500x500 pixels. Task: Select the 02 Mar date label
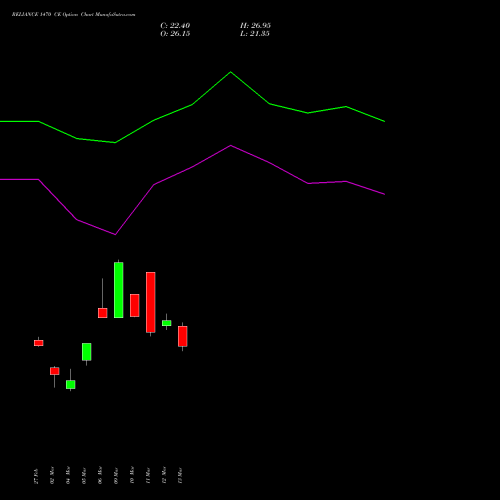click(52, 475)
